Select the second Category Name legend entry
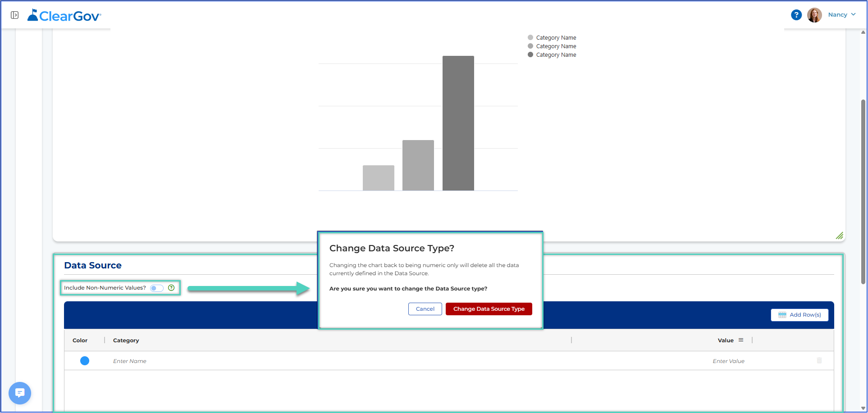Image resolution: width=868 pixels, height=413 pixels. [x=552, y=46]
